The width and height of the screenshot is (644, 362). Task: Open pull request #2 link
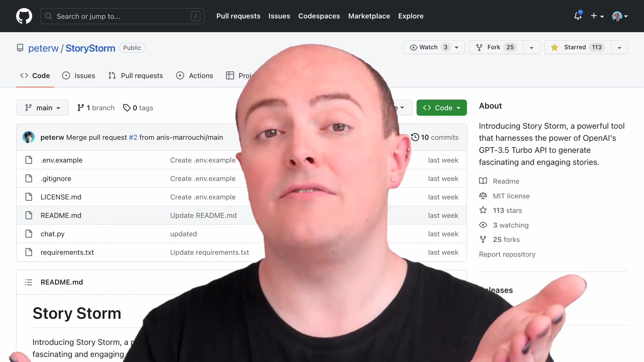pyautogui.click(x=133, y=137)
